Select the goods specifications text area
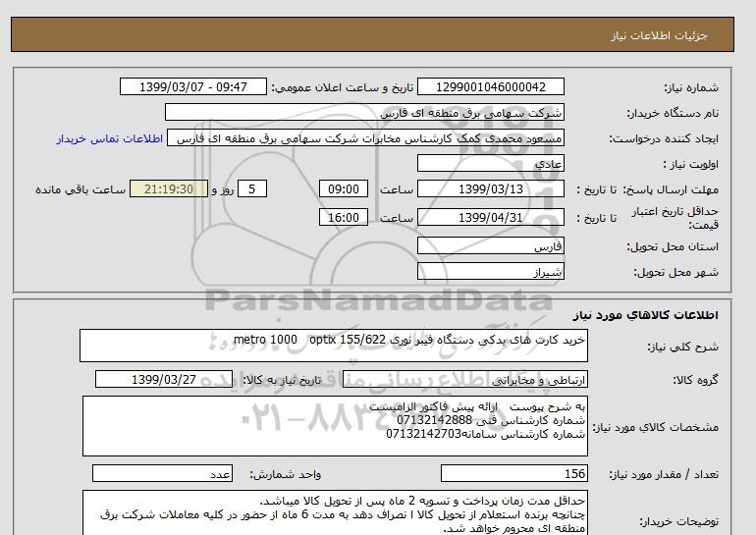The height and width of the screenshot is (535, 756). (x=335, y=426)
